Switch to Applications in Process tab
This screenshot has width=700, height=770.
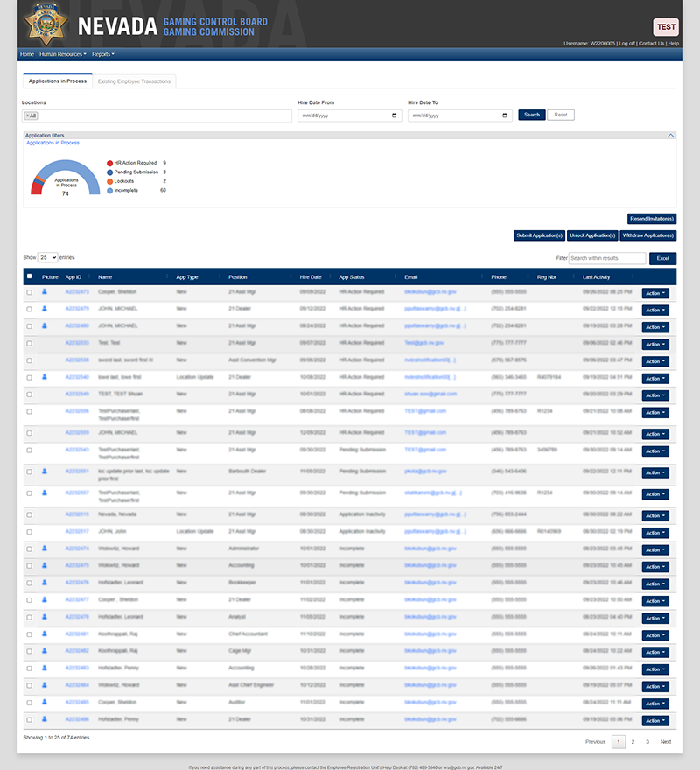point(58,81)
